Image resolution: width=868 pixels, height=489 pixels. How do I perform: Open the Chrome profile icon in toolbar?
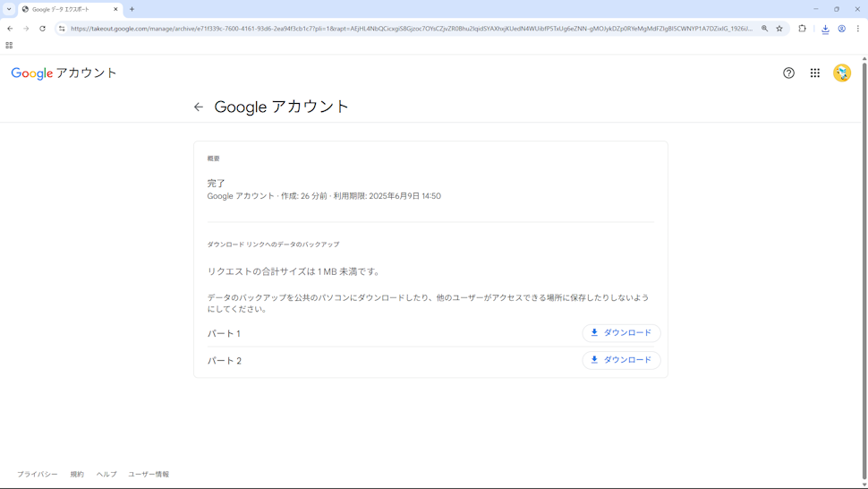(x=841, y=29)
